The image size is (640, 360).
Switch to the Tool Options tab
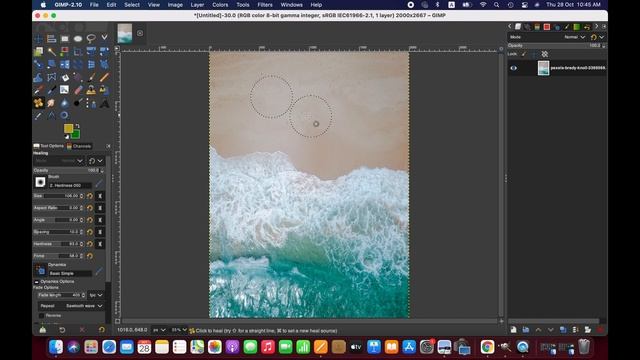coord(49,146)
